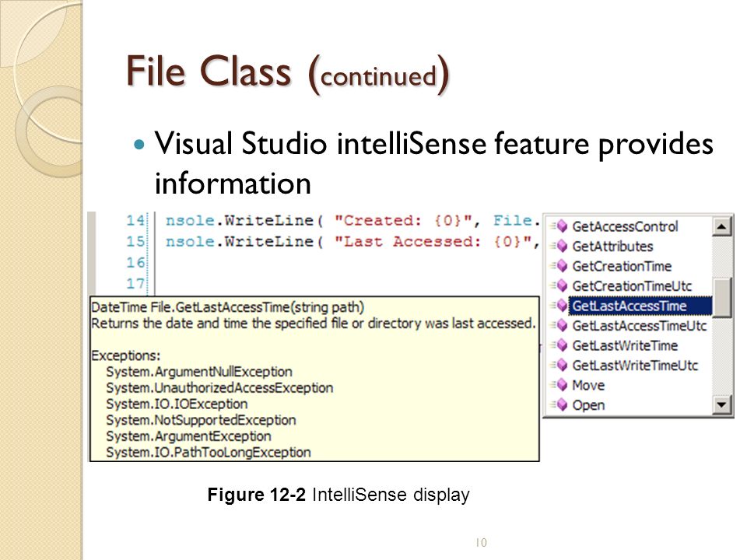Select GetLastWriteTimeUtc in the IntelliSense list

pyautogui.click(x=635, y=366)
